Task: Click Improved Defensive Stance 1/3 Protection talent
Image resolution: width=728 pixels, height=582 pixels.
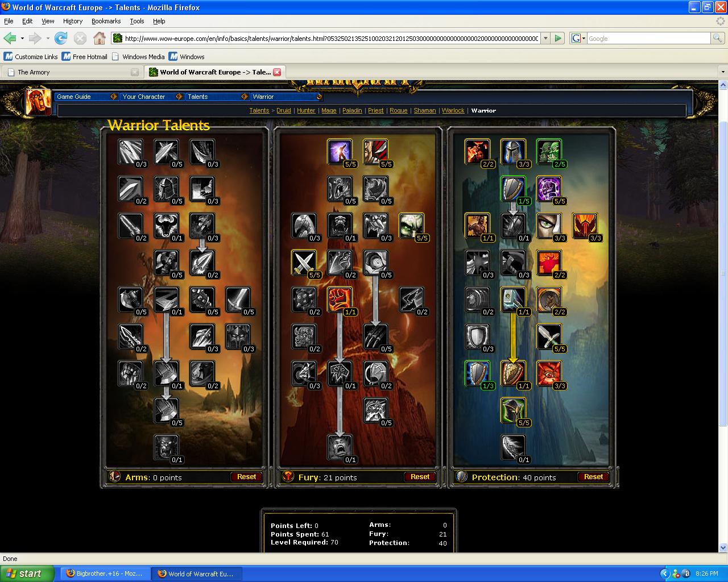Action: click(x=478, y=373)
